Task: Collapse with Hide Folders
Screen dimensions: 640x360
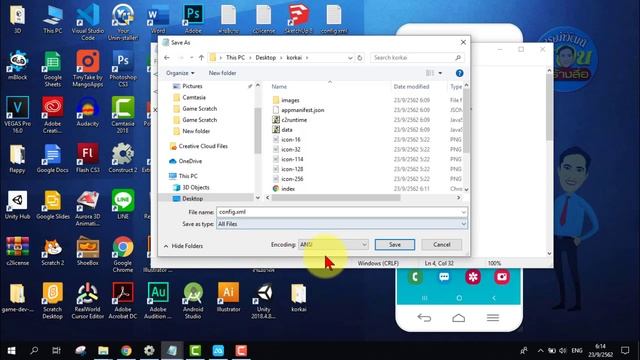Action: 183,246
